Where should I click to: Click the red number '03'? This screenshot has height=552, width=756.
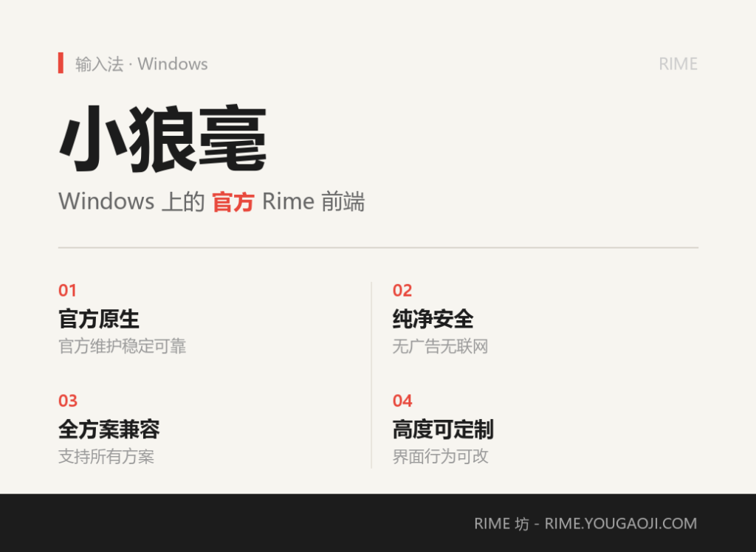[x=68, y=401]
